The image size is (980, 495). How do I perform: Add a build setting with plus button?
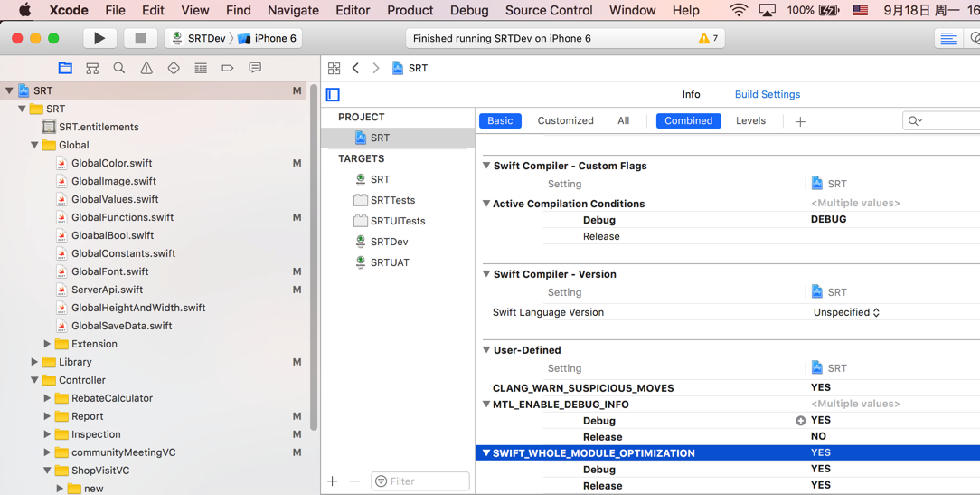[x=800, y=121]
